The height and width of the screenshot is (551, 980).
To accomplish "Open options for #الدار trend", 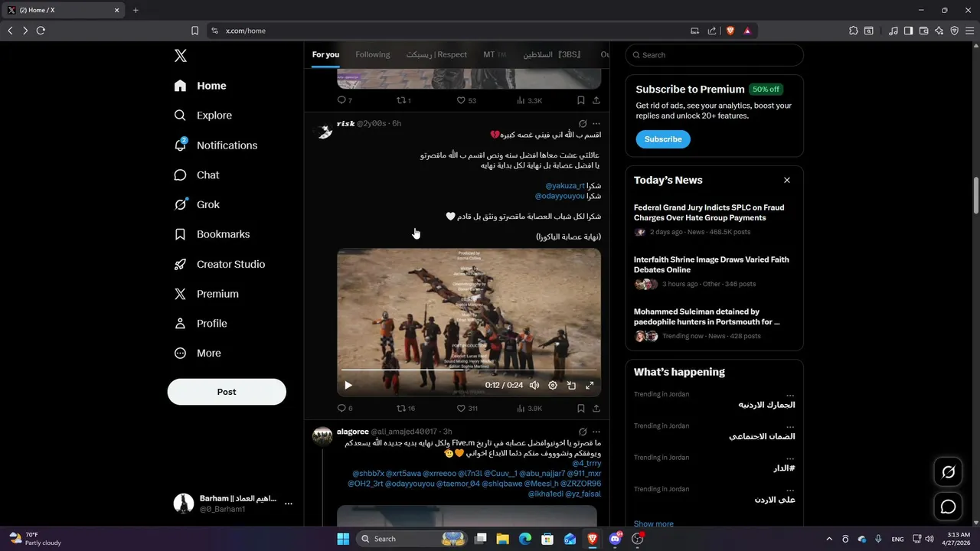I will [790, 458].
